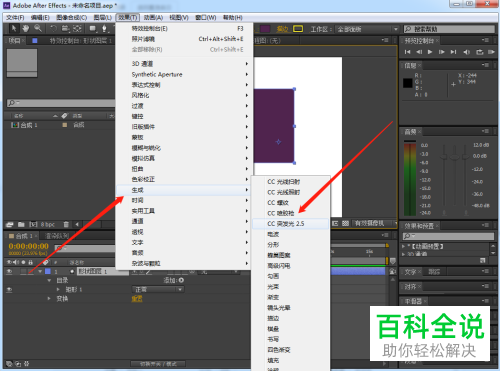Switch to the 渲染队列 render queue tab

point(57,236)
